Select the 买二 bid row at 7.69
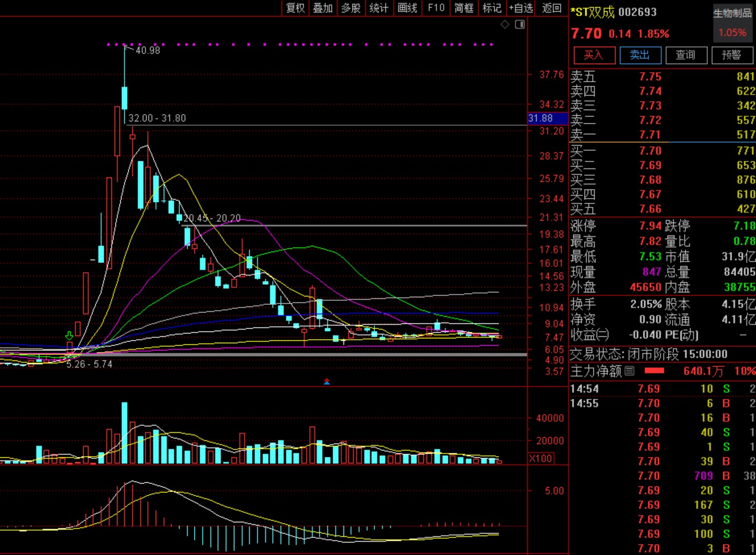 coord(663,165)
